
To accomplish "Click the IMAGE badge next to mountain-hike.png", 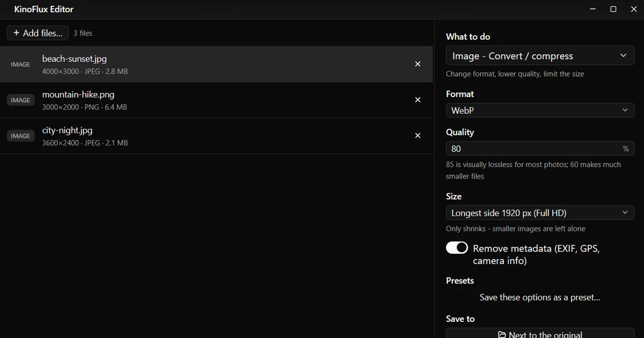I will 20,100.
